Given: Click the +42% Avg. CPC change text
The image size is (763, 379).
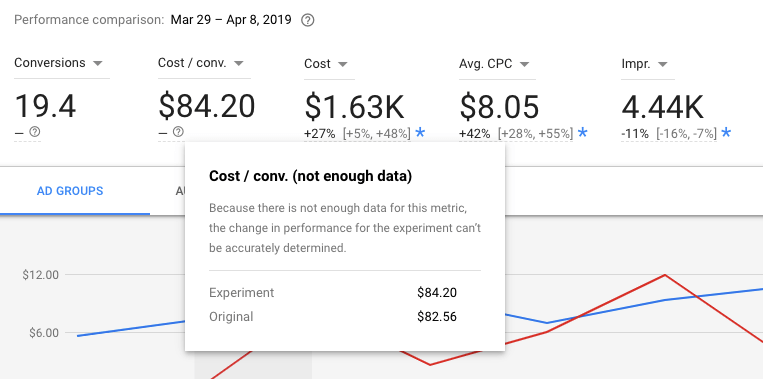Looking at the screenshot, I should [474, 133].
